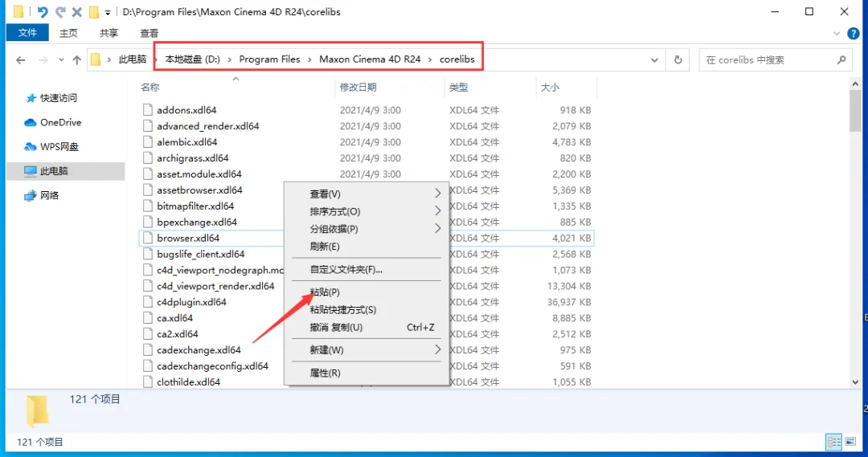This screenshot has width=868, height=457.
Task: Click the delete X icon in the quick access toolbar
Action: 77,11
